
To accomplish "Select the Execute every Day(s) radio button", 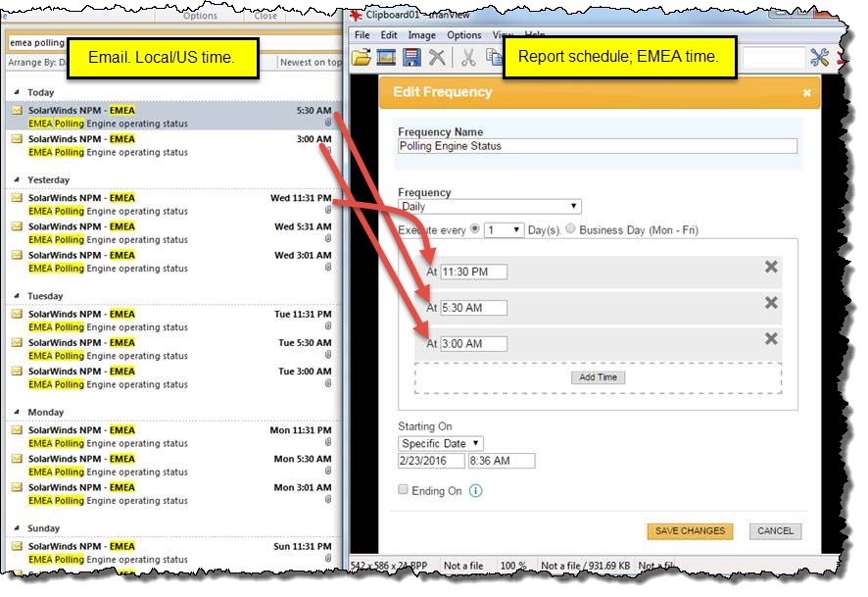I will tap(475, 228).
